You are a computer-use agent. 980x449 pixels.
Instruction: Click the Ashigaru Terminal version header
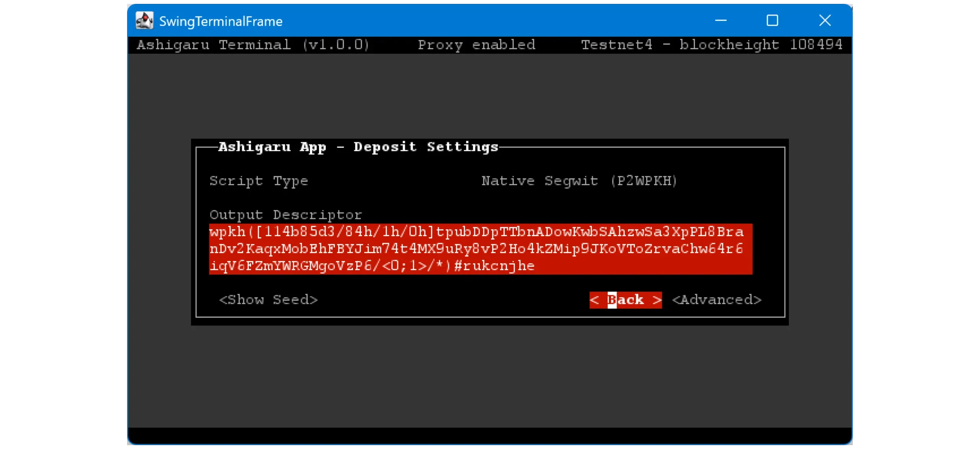[x=253, y=45]
